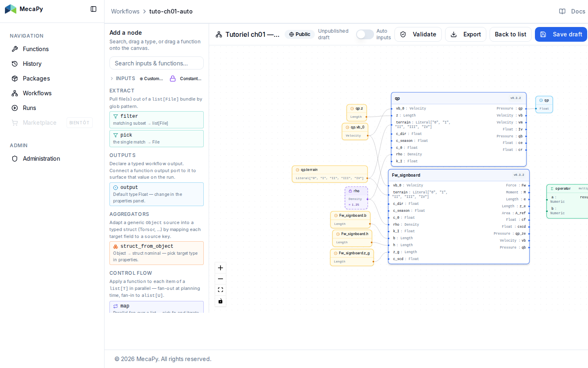Open Workflows in the navigation
588x368 pixels.
pos(37,93)
